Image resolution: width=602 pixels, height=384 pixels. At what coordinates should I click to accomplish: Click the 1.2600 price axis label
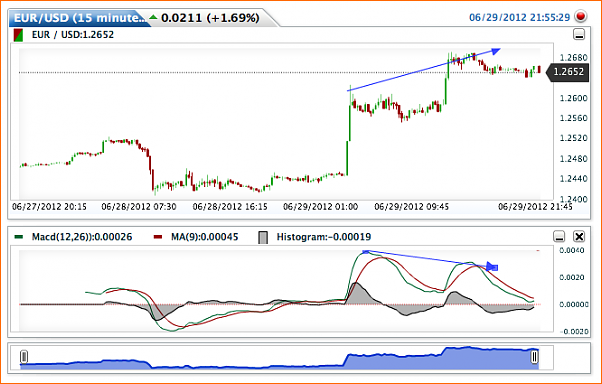[x=574, y=98]
